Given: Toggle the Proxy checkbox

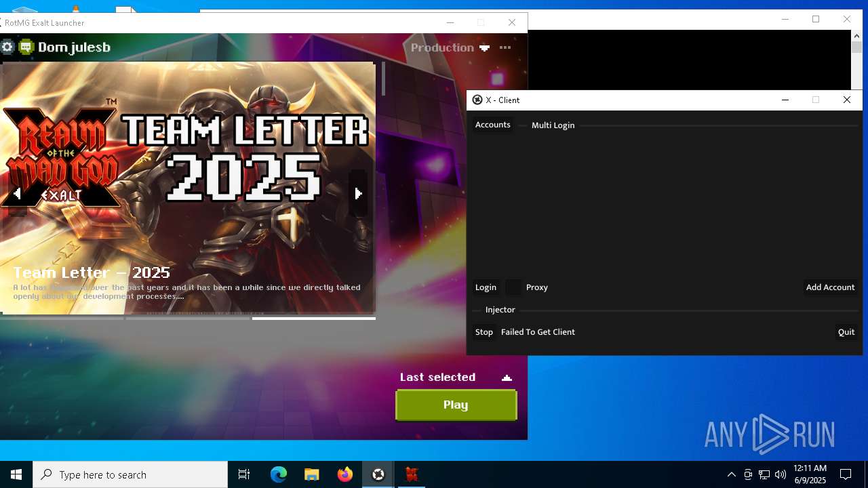Looking at the screenshot, I should coord(514,287).
